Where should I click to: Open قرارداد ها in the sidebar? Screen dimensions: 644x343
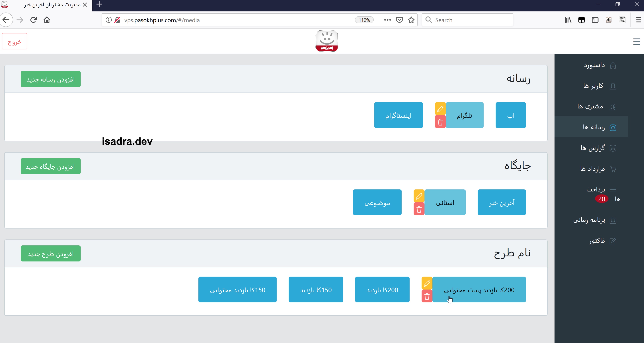(592, 169)
